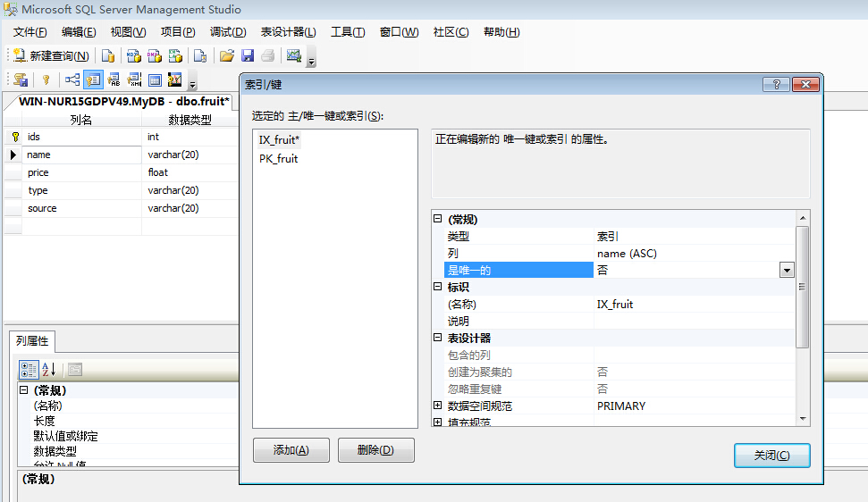Click the Manage Full-Text Index icon
This screenshot has width=868, height=502.
[x=114, y=80]
